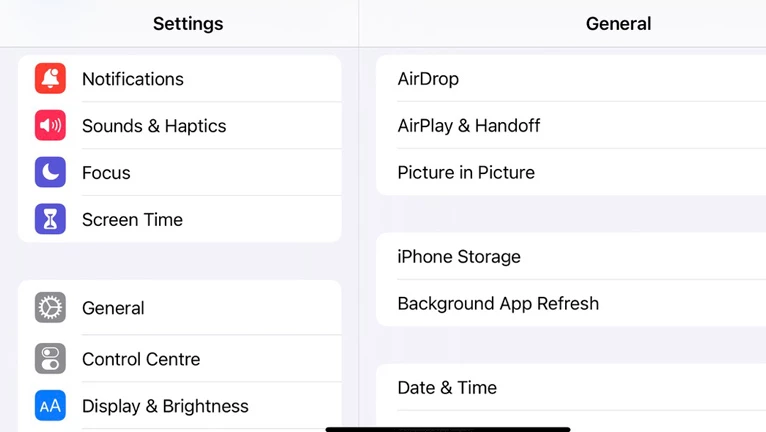
Task: Tap the Focus moon icon
Action: click(x=50, y=172)
